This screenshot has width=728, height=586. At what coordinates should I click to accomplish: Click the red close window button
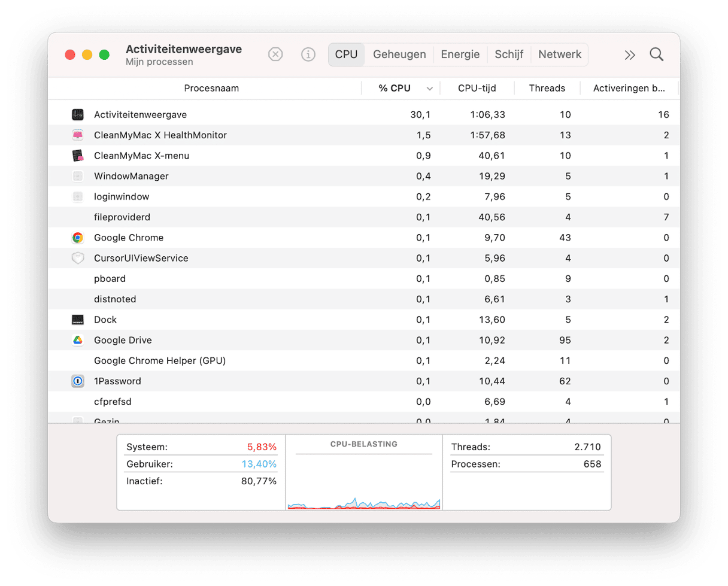pos(70,54)
